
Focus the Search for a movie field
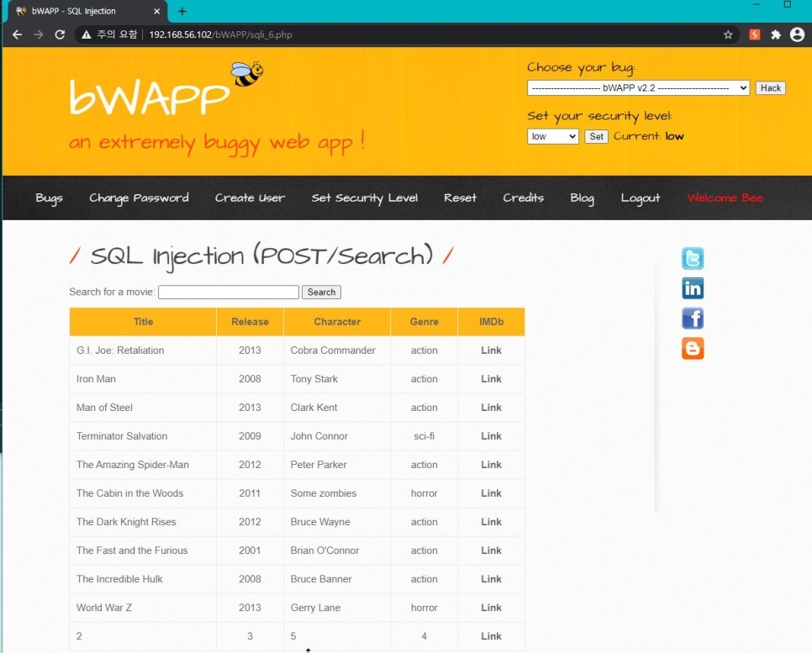(x=229, y=292)
